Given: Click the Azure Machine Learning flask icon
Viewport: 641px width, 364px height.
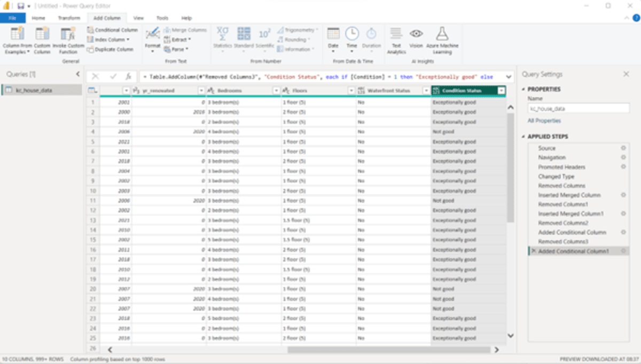Looking at the screenshot, I should click(x=442, y=34).
